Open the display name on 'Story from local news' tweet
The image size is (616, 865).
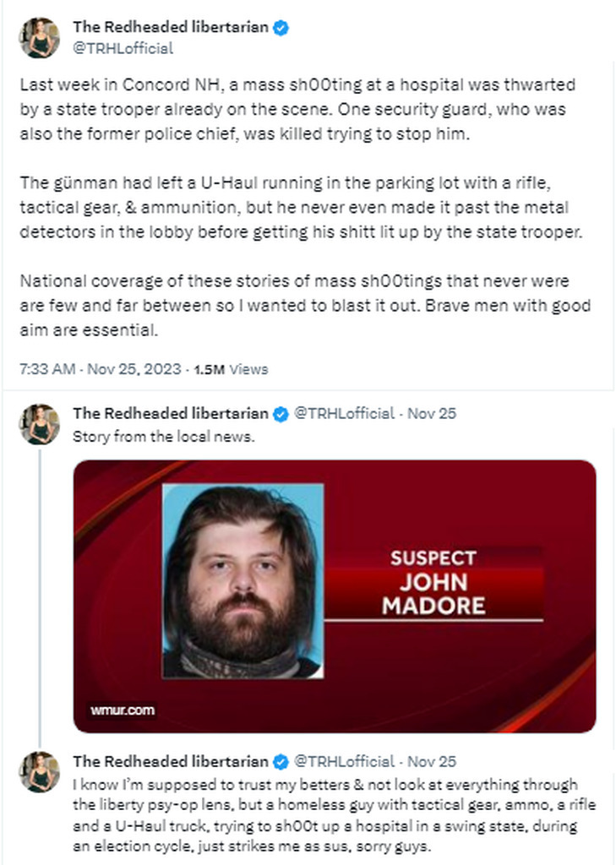coord(171,413)
